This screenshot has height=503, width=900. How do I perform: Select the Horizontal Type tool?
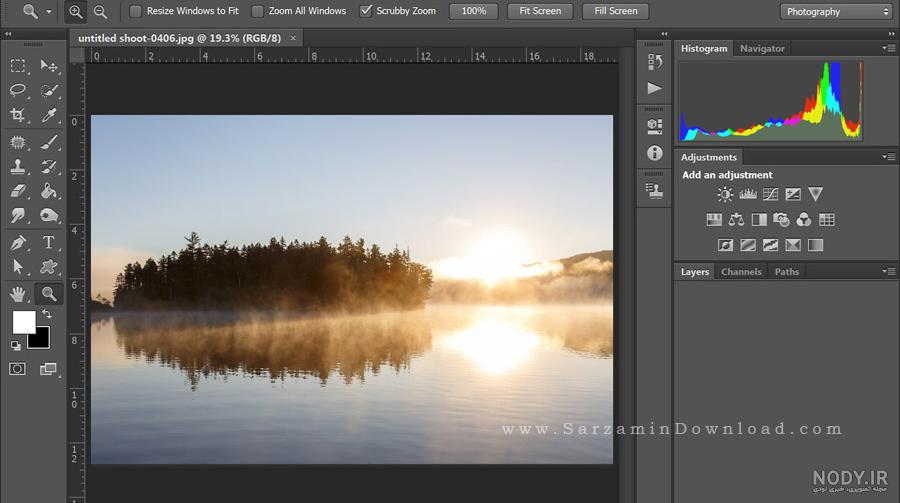point(49,242)
